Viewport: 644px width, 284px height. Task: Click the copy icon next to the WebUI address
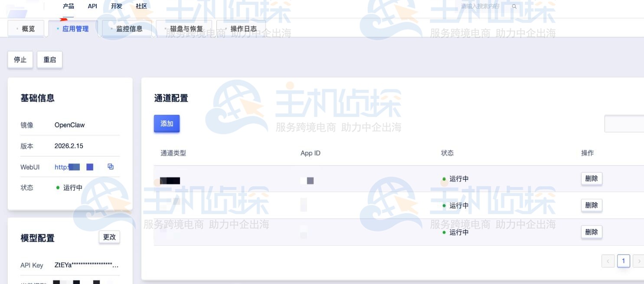click(x=111, y=166)
